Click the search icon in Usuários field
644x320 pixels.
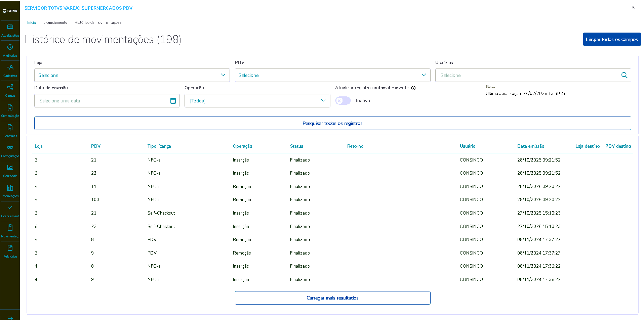pos(624,75)
